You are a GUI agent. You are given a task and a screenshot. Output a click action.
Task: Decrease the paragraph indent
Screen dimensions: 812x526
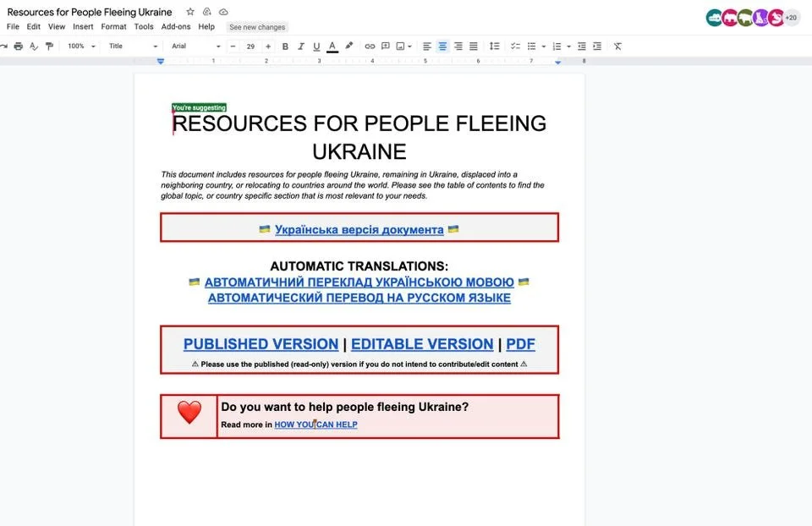(x=582, y=46)
